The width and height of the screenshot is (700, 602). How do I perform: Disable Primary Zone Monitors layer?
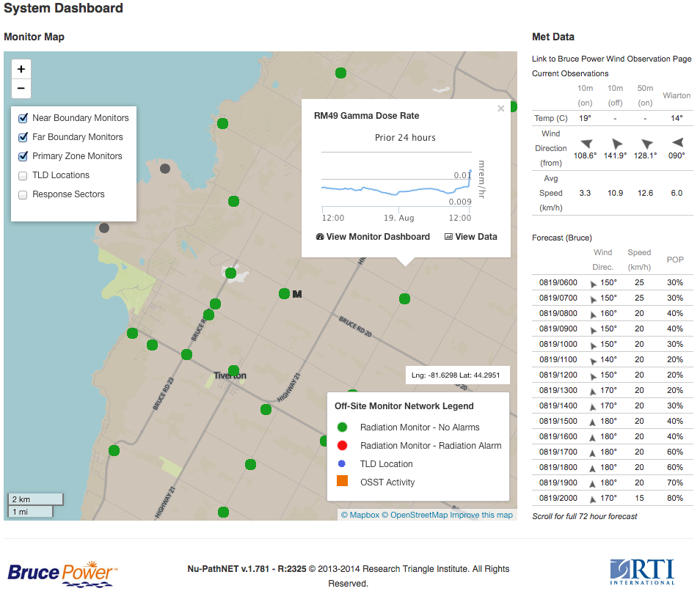(x=23, y=156)
